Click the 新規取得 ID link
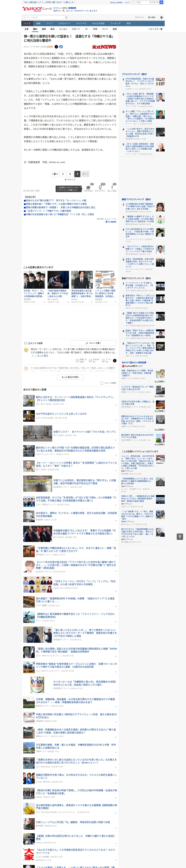 72,8
